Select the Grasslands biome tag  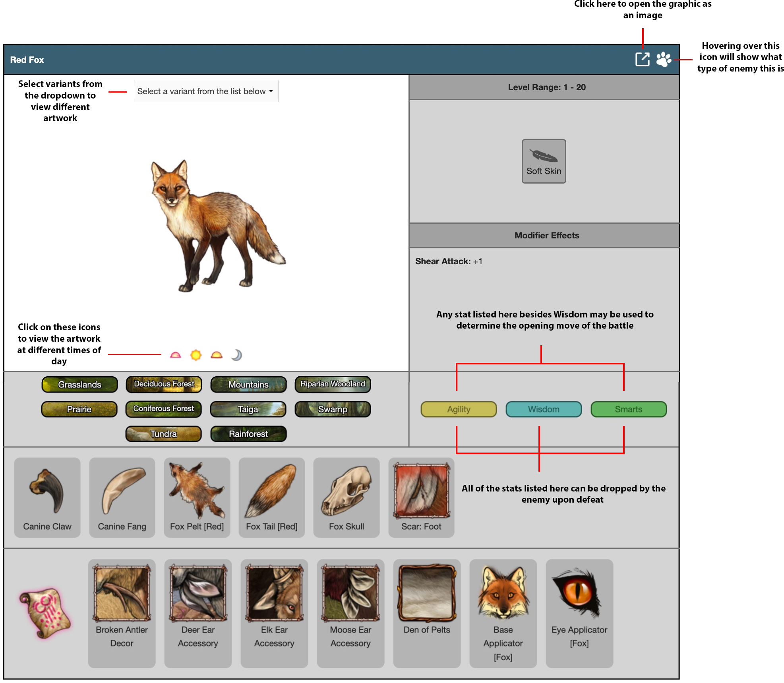(79, 384)
